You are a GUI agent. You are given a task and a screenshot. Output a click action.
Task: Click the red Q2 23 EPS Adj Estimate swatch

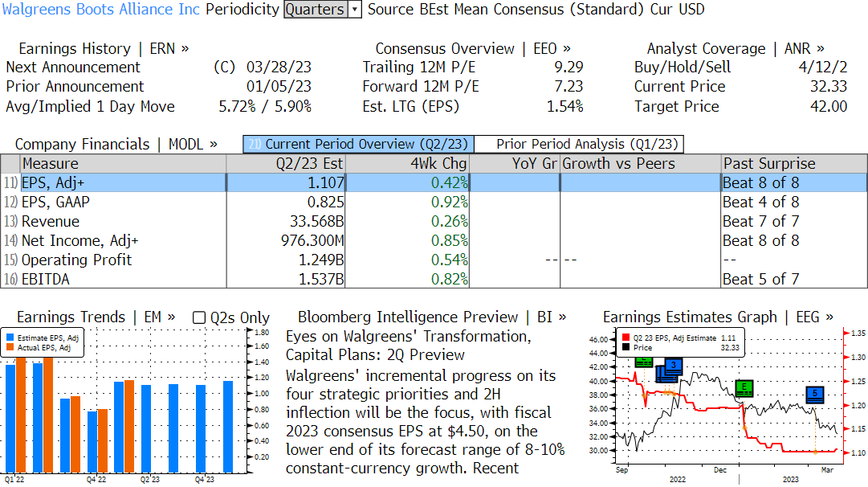coord(626,338)
